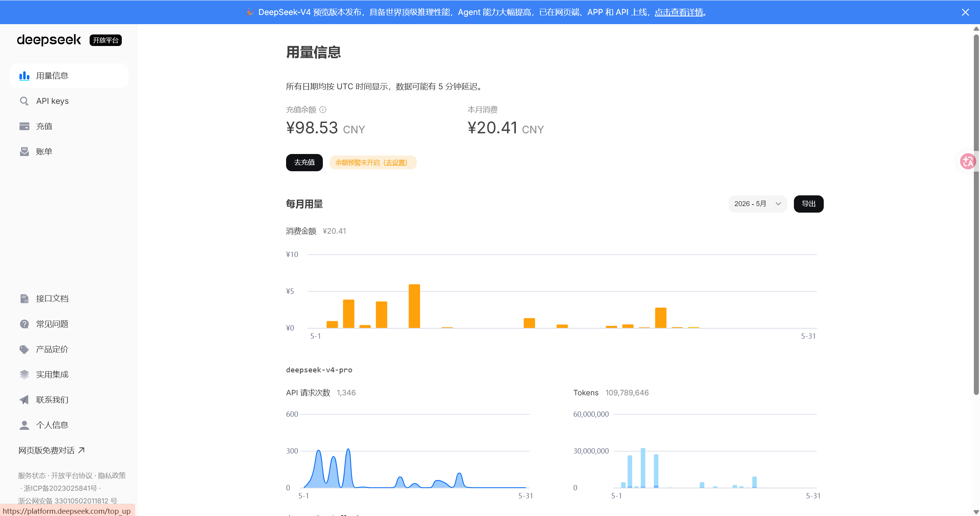Screen dimensions: 980x516
Task: Open 联系我们 from the sidebar
Action: [x=69, y=400]
